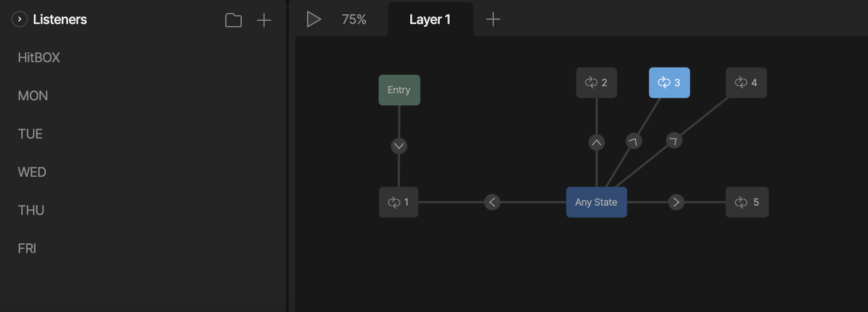
Task: Create a new listener folder
Action: 234,20
